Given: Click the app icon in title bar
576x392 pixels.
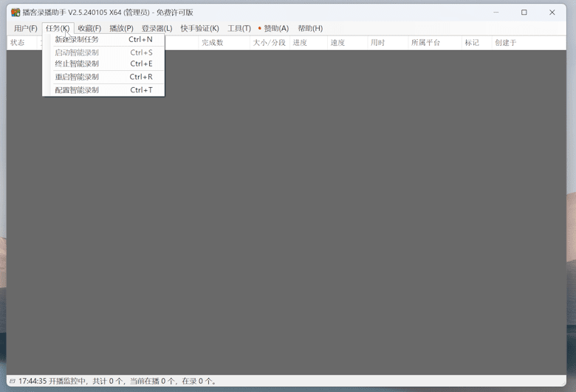Looking at the screenshot, I should click(x=16, y=13).
